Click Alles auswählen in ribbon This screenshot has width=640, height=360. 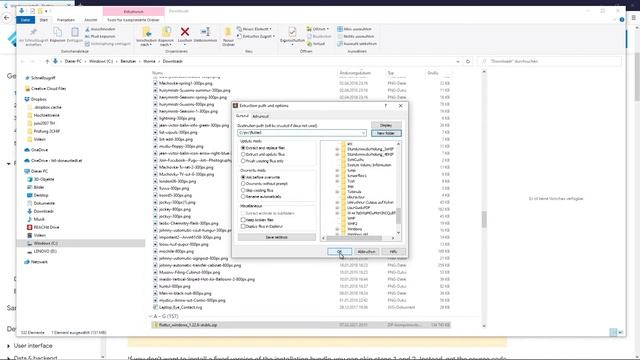355,29
